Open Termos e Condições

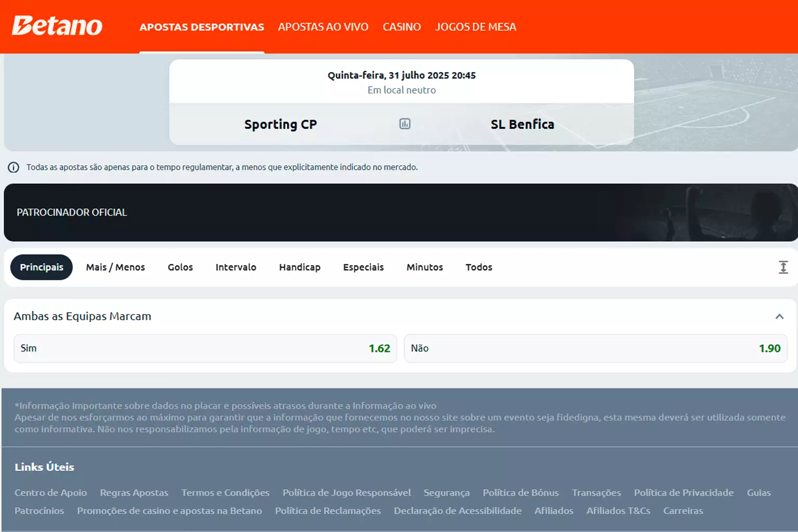[x=225, y=493]
